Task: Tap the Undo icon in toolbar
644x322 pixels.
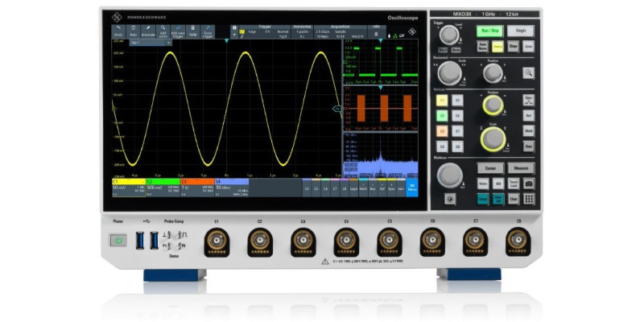Action: pyautogui.click(x=118, y=31)
